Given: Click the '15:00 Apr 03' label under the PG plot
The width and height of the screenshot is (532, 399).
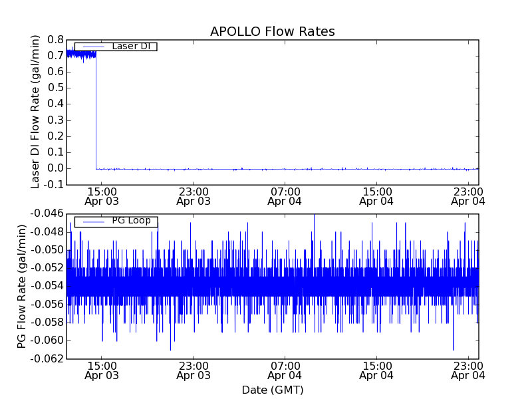Looking at the screenshot, I should (x=102, y=371).
